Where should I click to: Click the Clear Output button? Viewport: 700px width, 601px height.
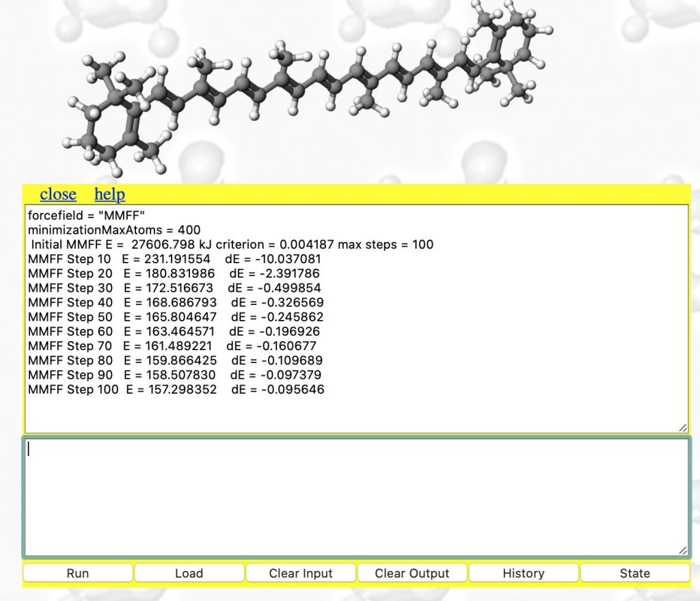click(x=412, y=573)
